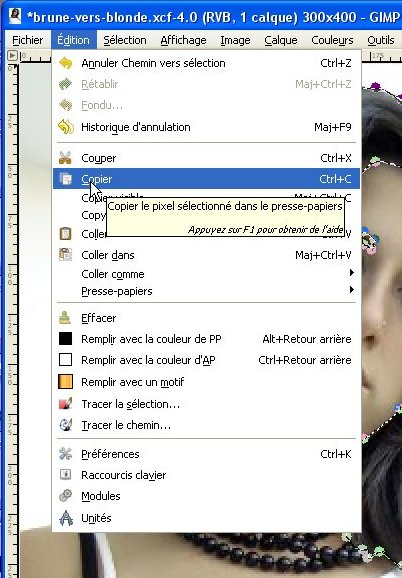Viewport: 402px width, 578px height.
Task: Click the clipboard icon beside Coller
Action: pos(65,234)
